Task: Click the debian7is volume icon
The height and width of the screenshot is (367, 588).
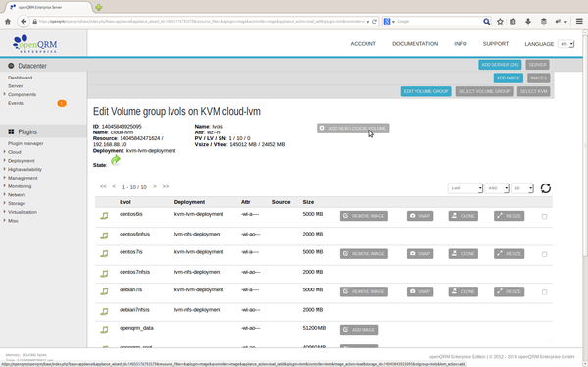Action: [104, 291]
